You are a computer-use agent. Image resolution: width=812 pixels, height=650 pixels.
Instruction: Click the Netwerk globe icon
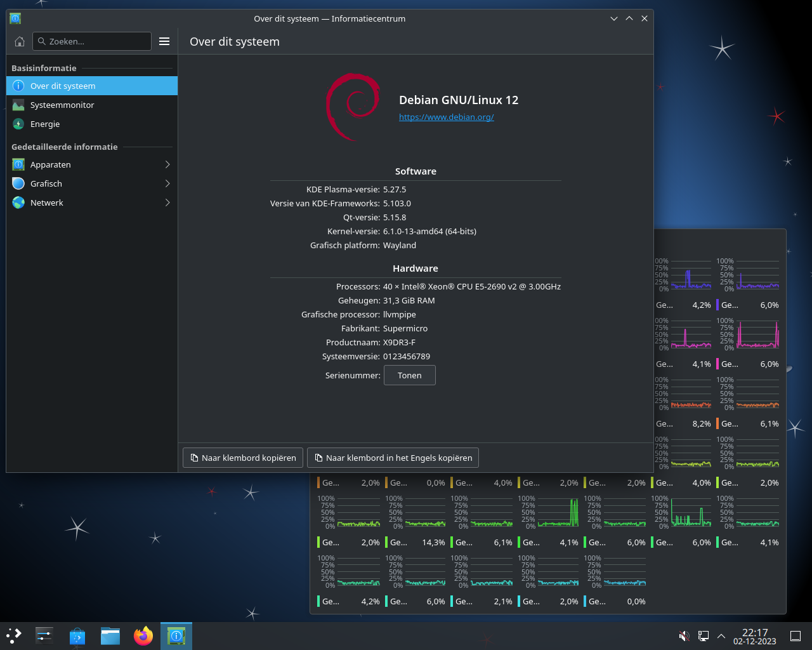click(18, 202)
